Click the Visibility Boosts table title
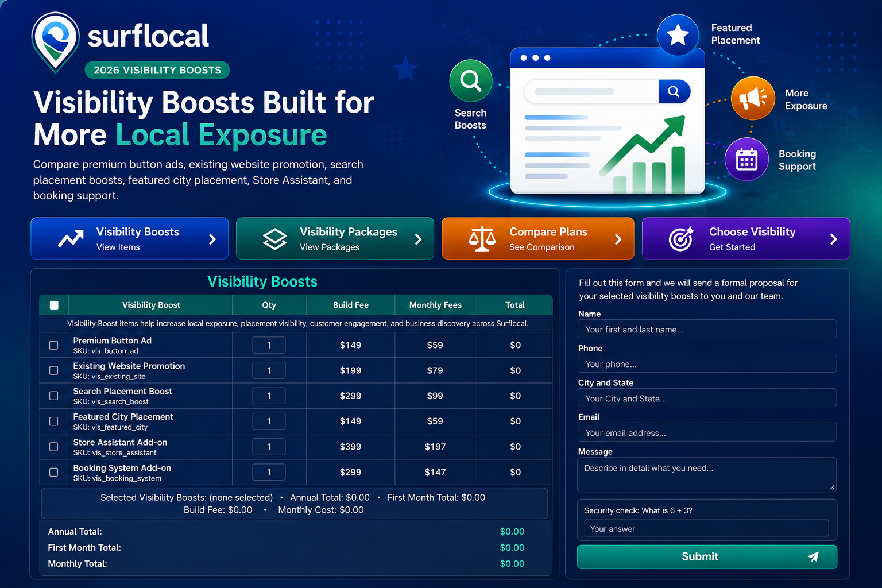882x588 pixels. (262, 281)
